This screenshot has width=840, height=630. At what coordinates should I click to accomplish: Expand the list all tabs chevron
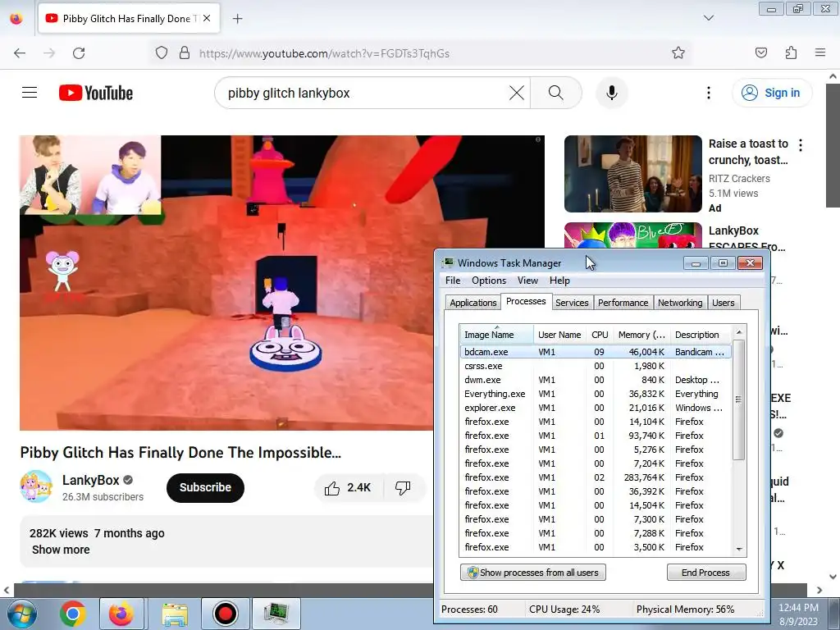pos(708,18)
